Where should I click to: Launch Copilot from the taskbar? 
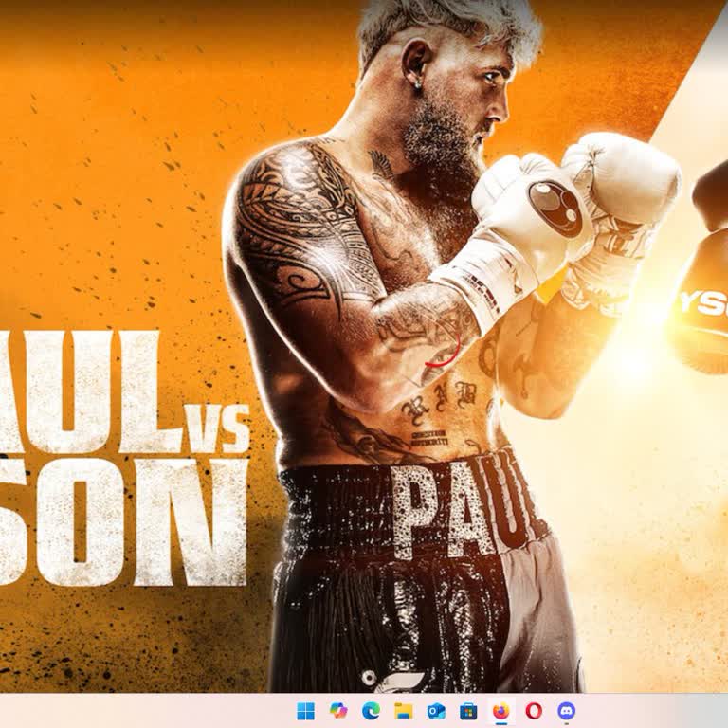pos(338,711)
